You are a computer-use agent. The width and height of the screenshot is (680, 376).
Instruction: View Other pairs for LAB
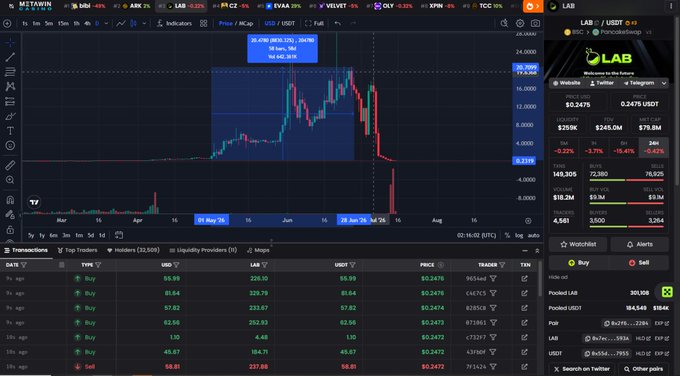pyautogui.click(x=644, y=369)
